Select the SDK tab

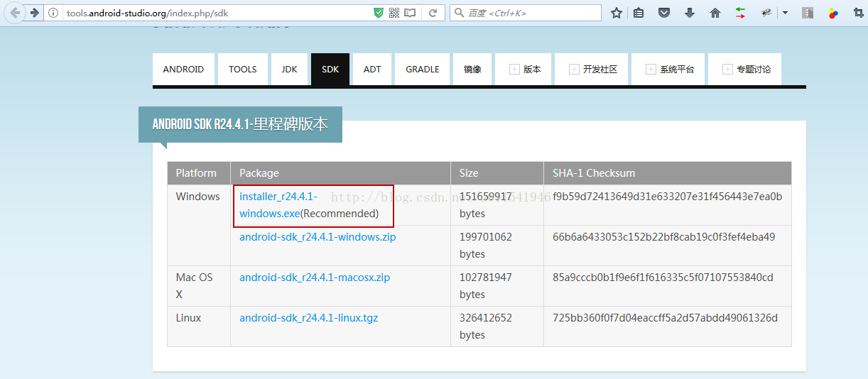click(x=330, y=70)
